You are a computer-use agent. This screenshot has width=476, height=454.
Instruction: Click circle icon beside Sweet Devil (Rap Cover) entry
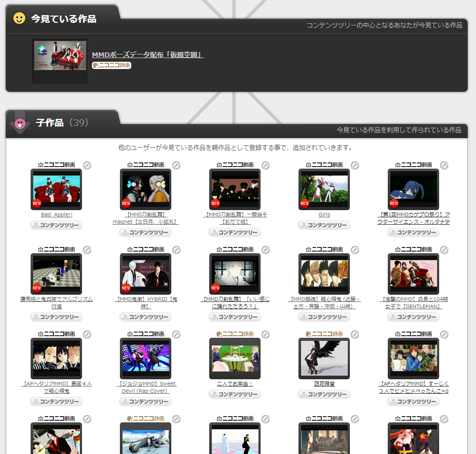click(x=176, y=335)
